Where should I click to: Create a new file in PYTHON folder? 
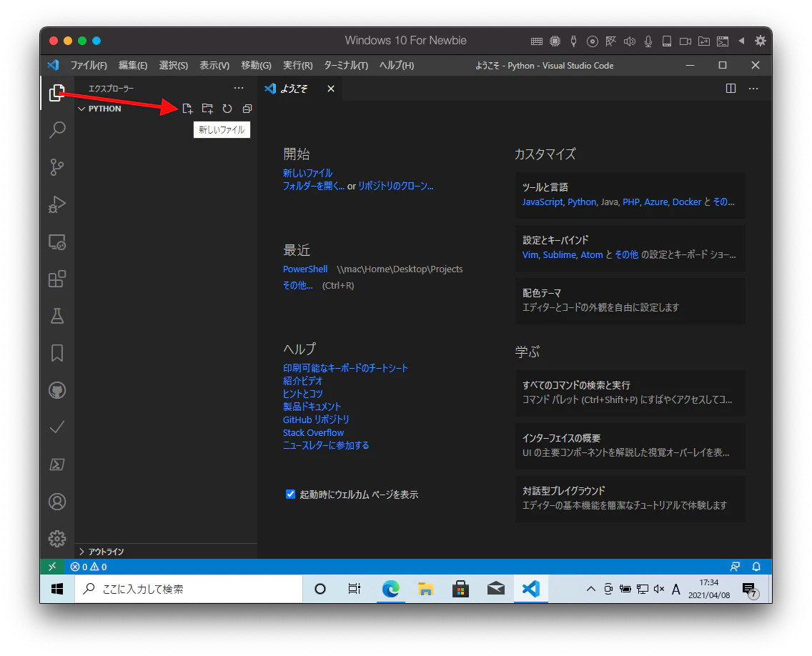point(187,109)
